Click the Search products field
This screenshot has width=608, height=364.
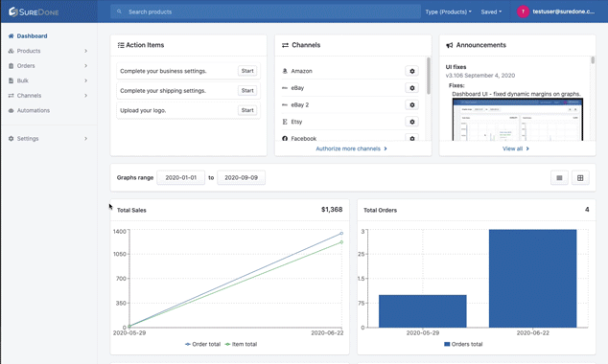(266, 11)
